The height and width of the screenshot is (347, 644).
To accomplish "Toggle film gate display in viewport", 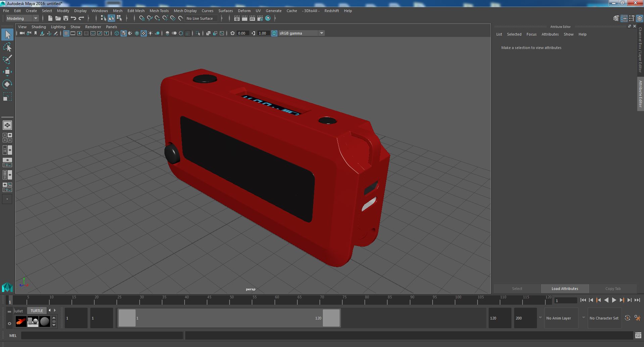I will tap(73, 33).
